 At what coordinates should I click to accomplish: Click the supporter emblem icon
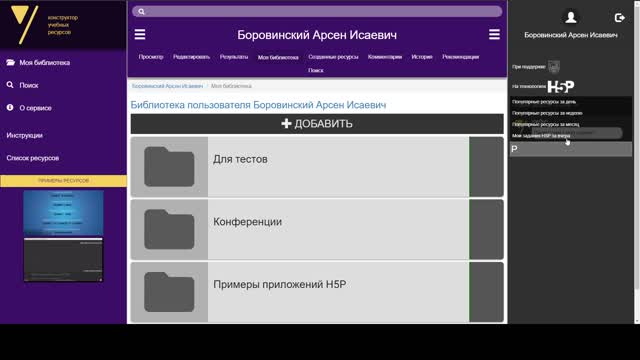[x=553, y=66]
